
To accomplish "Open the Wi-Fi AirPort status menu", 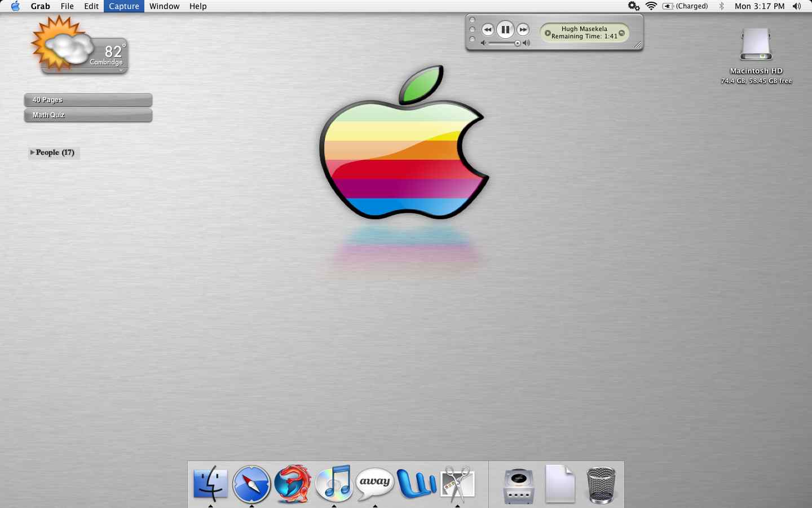I will point(651,6).
